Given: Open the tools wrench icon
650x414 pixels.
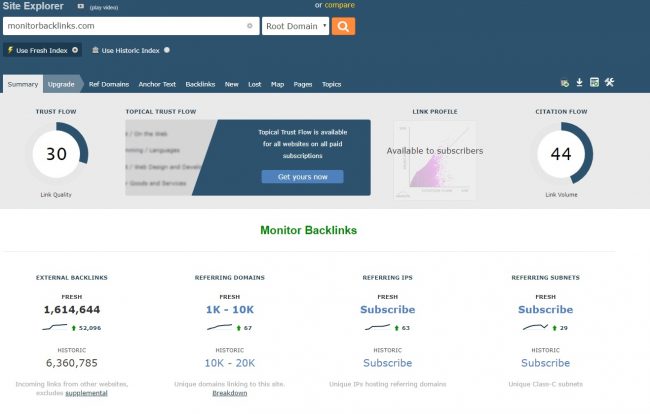Looking at the screenshot, I should tap(609, 82).
